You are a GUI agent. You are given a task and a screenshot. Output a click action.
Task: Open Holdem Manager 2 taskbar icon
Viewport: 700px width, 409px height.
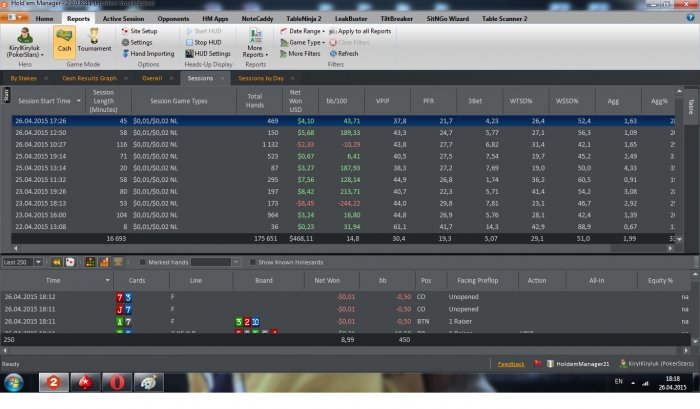(54, 383)
